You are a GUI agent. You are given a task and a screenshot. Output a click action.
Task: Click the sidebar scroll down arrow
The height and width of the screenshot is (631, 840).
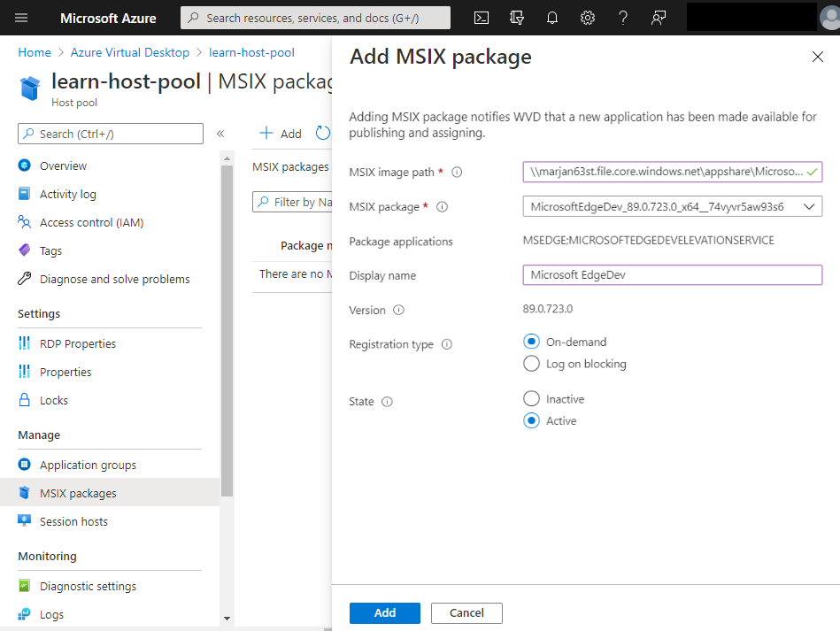(227, 618)
